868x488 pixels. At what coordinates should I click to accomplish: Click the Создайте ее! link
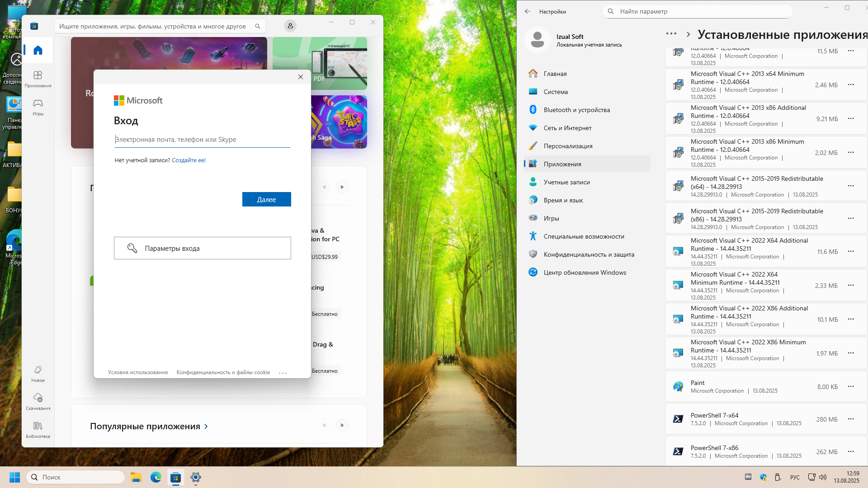point(189,160)
